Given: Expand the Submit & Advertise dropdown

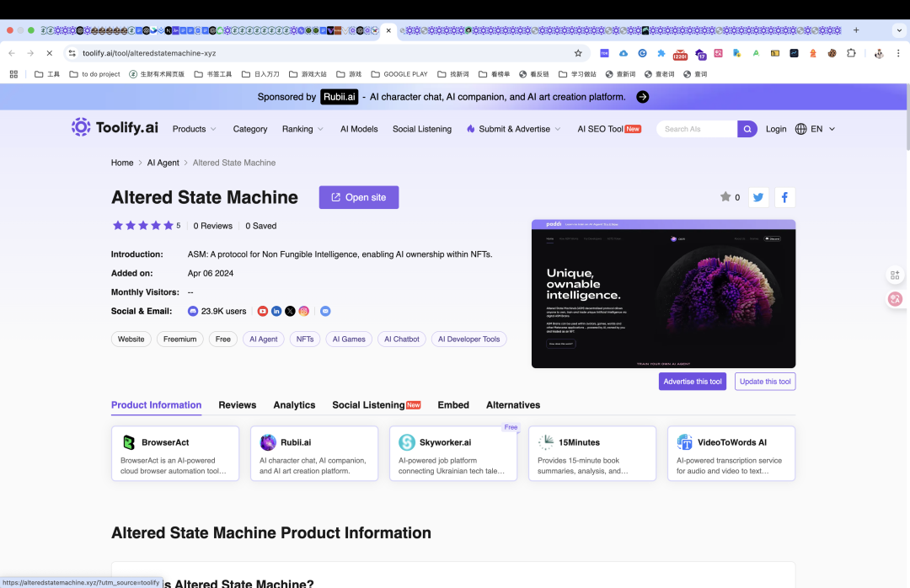Looking at the screenshot, I should (x=514, y=129).
